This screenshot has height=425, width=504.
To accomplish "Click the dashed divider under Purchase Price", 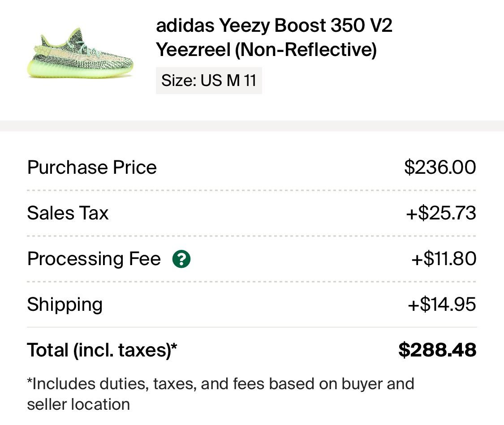I will [252, 190].
